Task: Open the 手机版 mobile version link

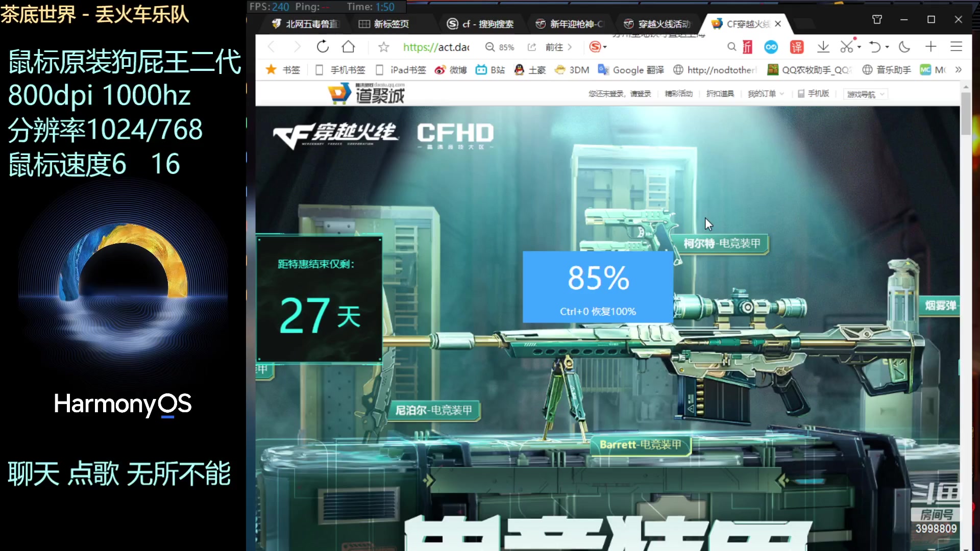Action: click(x=814, y=94)
